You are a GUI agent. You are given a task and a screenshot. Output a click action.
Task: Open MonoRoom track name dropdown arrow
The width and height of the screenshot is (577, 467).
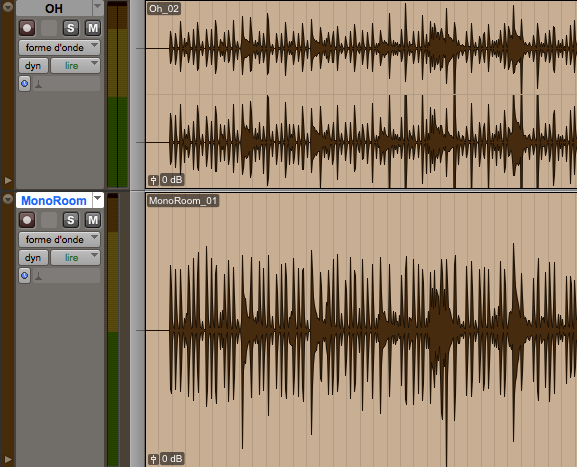click(98, 200)
